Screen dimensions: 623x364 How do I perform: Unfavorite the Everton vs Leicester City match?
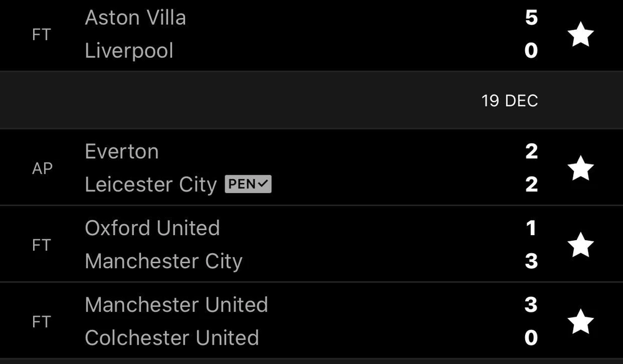pyautogui.click(x=581, y=168)
